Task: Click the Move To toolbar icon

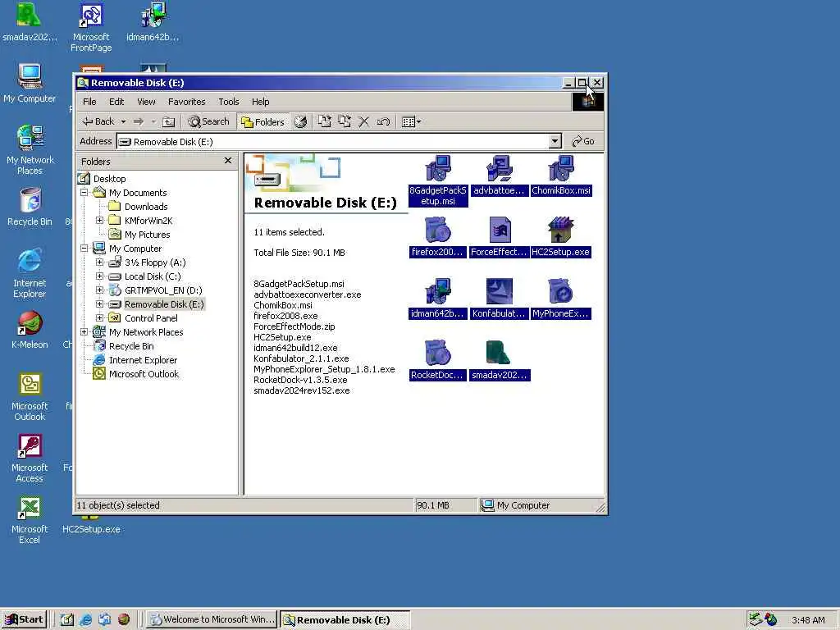Action: coord(325,121)
